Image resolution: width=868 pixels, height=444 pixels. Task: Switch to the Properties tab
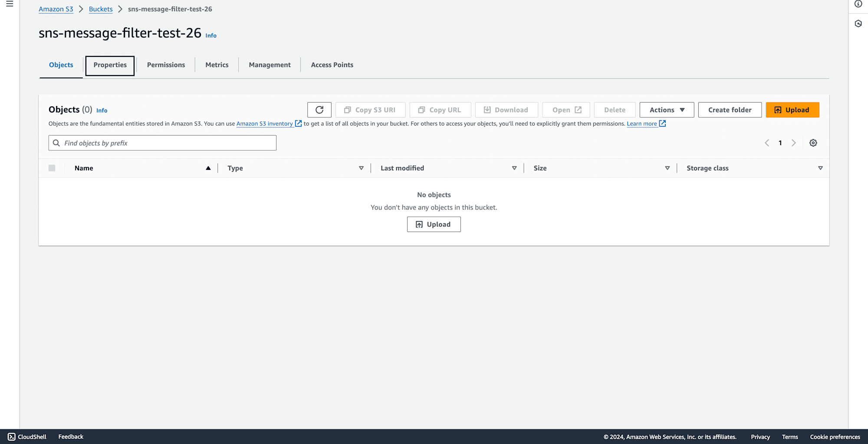click(x=110, y=66)
